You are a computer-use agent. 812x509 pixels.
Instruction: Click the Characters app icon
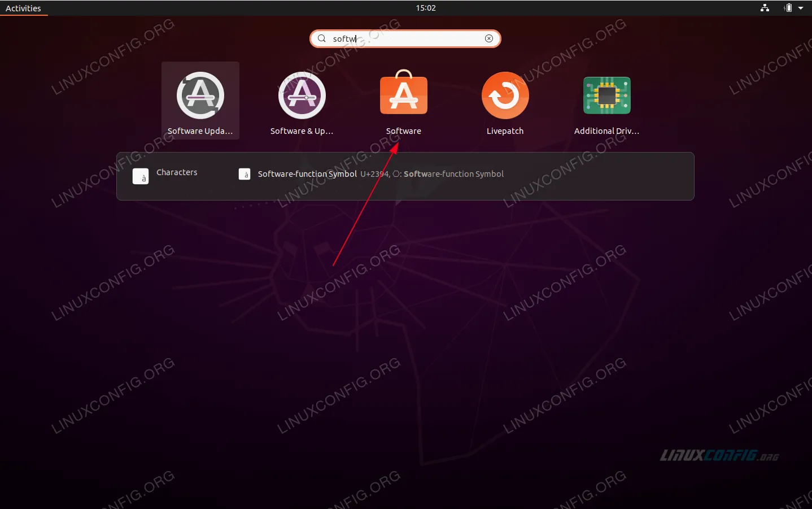click(x=140, y=176)
